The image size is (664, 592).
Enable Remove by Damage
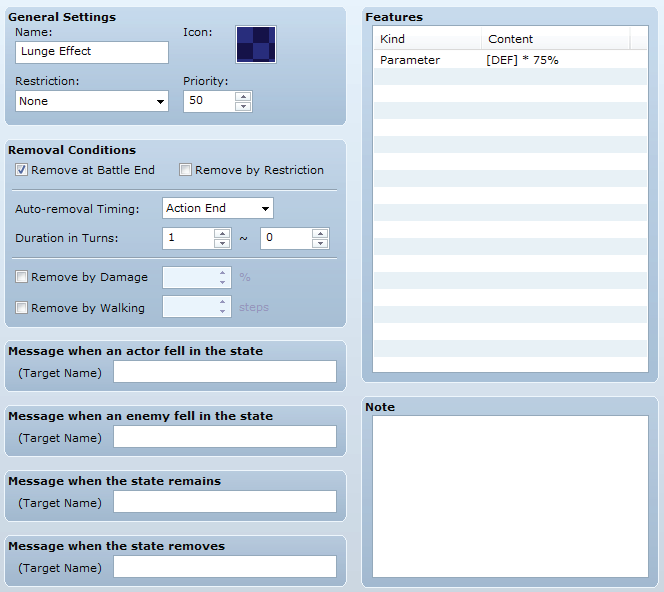[x=22, y=277]
